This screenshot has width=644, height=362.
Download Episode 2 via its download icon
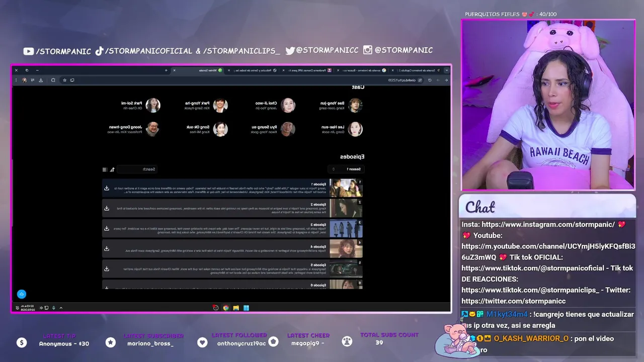pos(107,208)
